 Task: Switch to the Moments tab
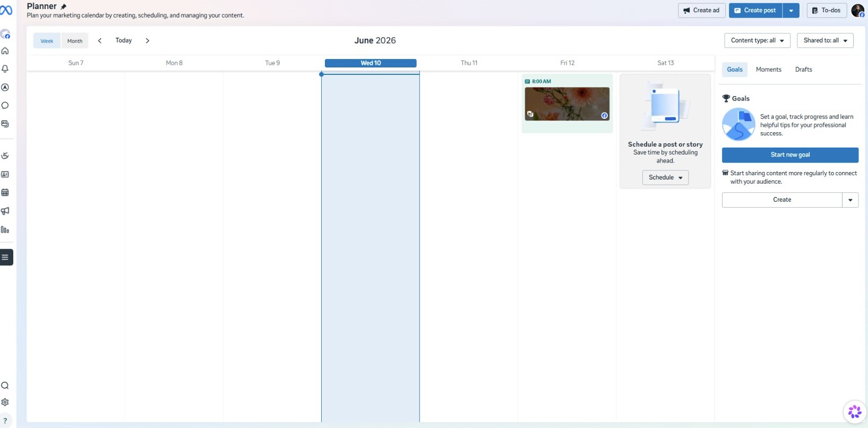point(769,70)
